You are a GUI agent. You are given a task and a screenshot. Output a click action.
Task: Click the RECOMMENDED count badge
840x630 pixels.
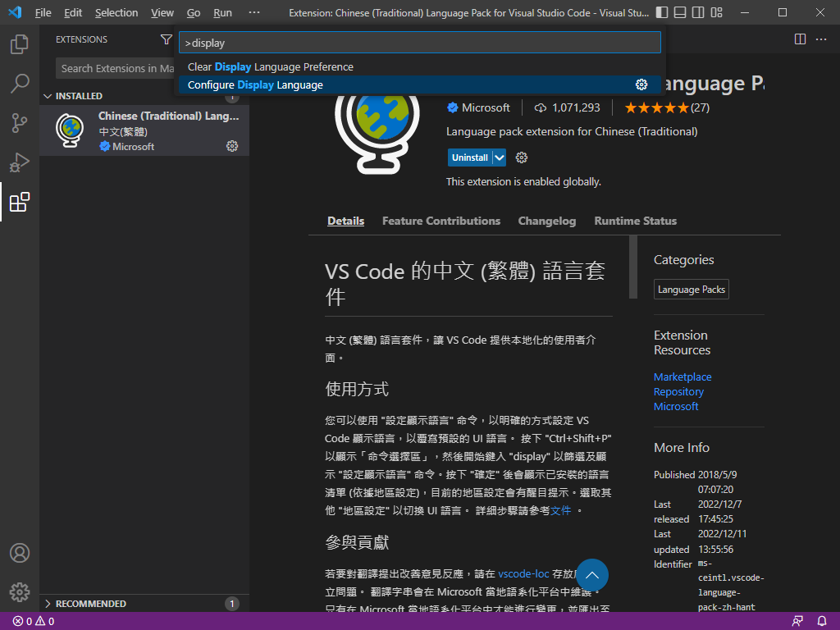click(x=232, y=604)
